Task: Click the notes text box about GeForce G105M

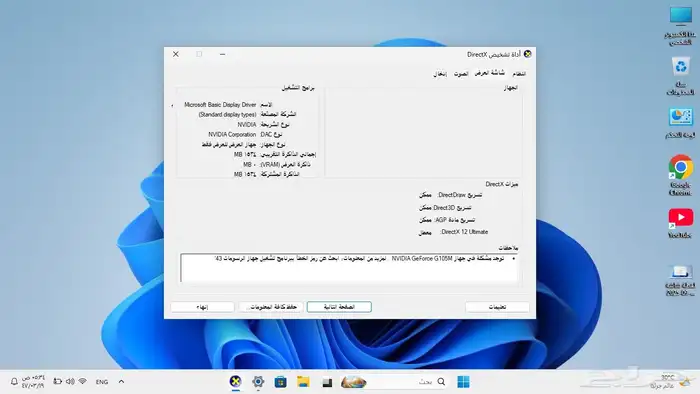Action: pyautogui.click(x=349, y=268)
